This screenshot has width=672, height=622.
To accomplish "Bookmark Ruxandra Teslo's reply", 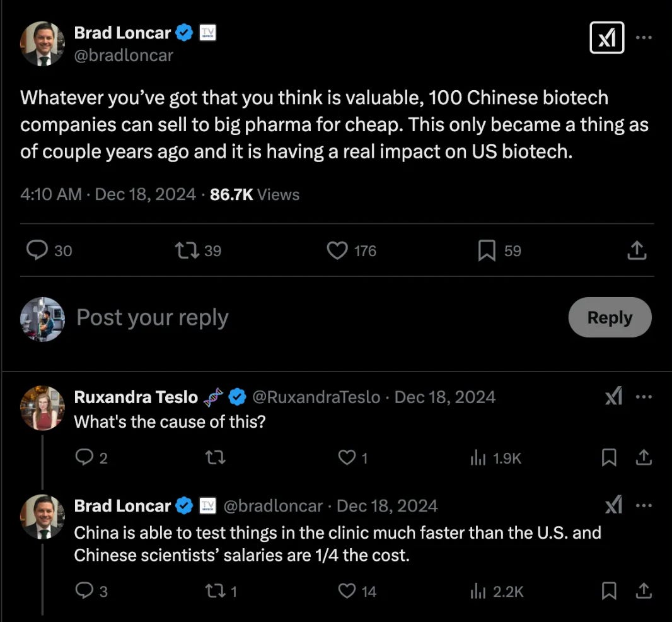I will [x=609, y=458].
